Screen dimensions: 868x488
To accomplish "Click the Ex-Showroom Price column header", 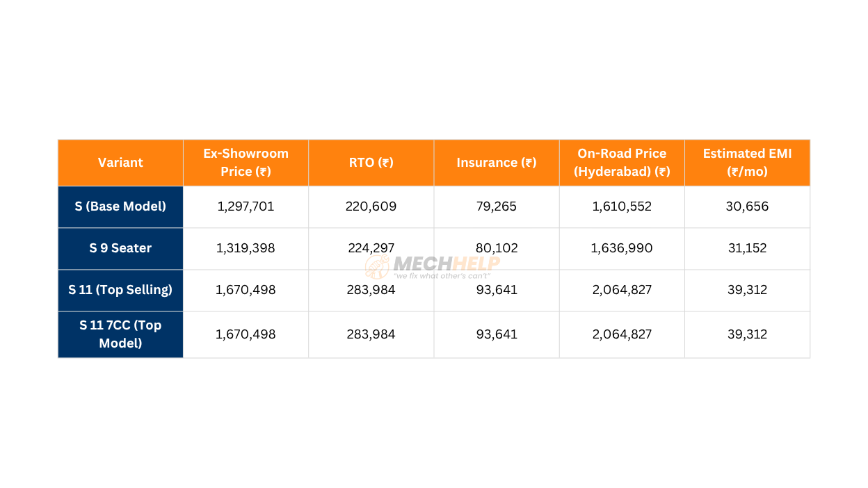I will (246, 163).
